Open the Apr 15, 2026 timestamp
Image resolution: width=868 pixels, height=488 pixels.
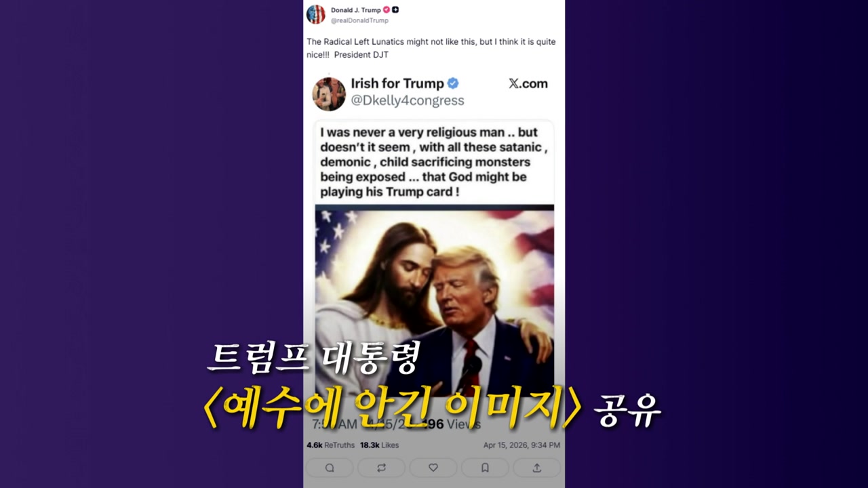point(521,445)
